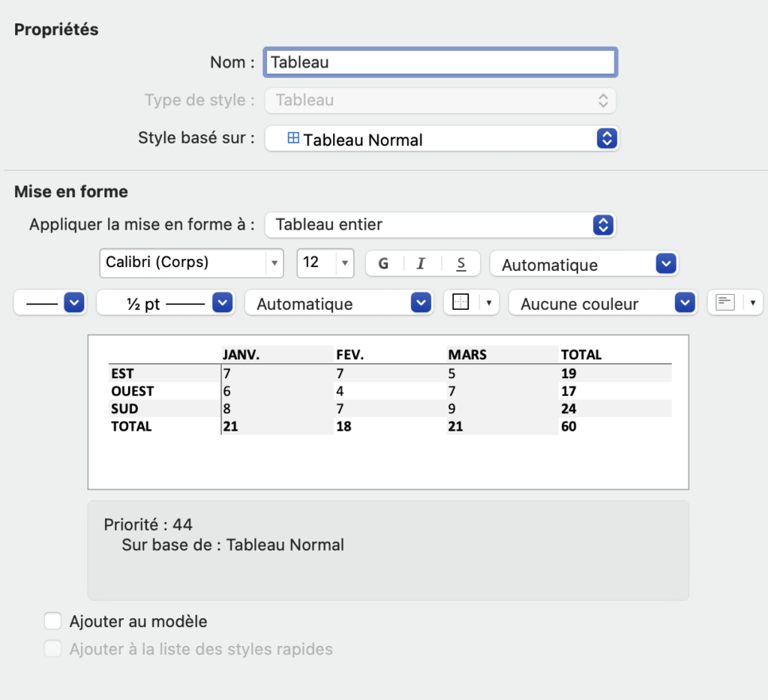Click the cell alignment icon
768x700 pixels.
tap(725, 302)
